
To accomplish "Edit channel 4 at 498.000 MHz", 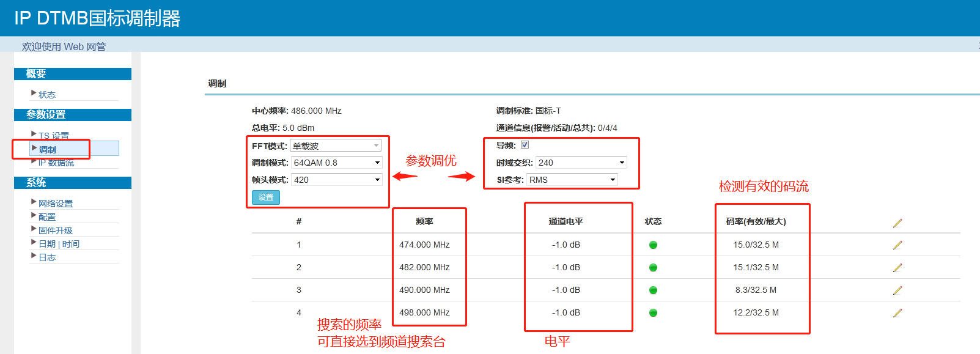I will pyautogui.click(x=897, y=313).
